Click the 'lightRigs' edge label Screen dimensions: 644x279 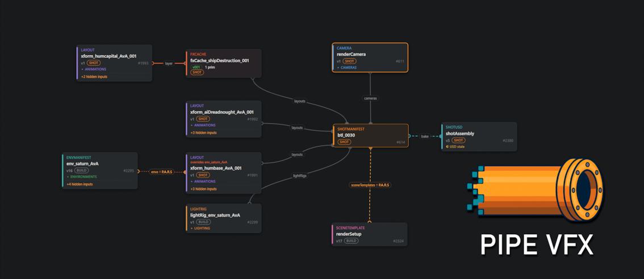(x=299, y=175)
